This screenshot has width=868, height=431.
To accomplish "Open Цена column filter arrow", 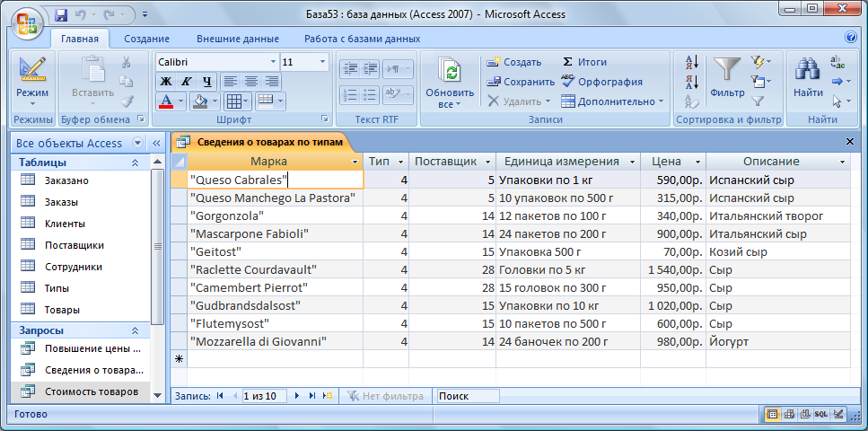I will (697, 163).
